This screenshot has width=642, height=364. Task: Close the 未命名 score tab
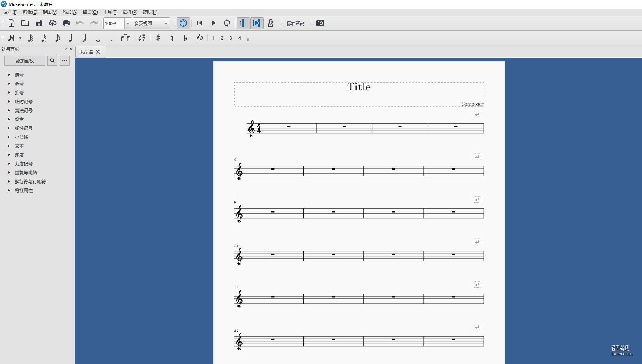click(98, 52)
